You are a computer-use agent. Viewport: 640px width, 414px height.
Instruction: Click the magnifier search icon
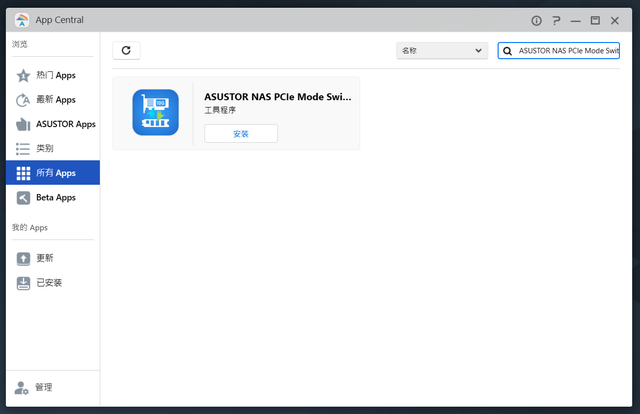tap(507, 51)
